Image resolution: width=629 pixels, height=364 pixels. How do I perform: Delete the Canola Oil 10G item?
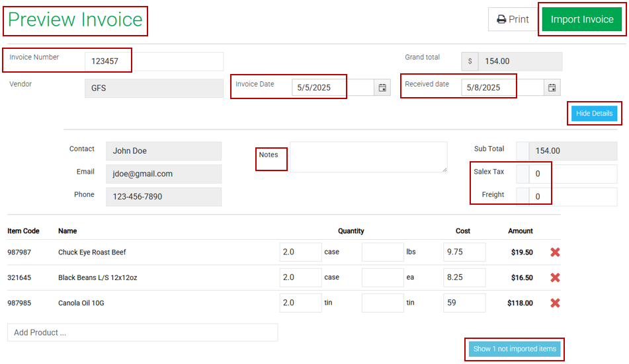click(x=555, y=303)
